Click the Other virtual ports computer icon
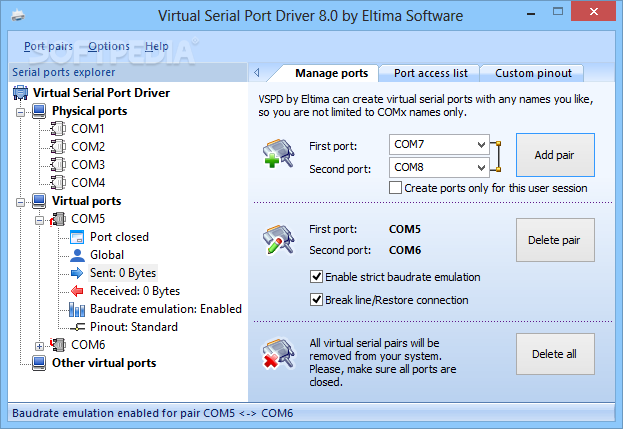Viewport: 623px width, 429px height. [39, 363]
